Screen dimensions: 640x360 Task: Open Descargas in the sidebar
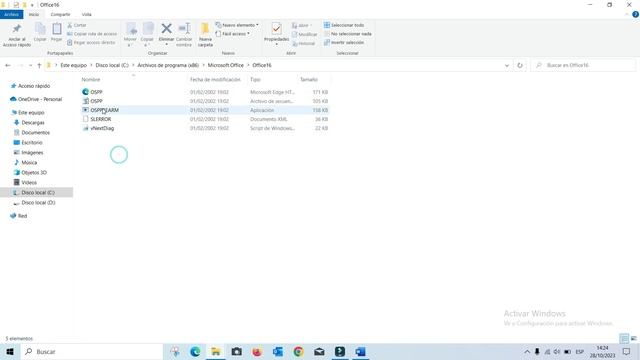(33, 122)
